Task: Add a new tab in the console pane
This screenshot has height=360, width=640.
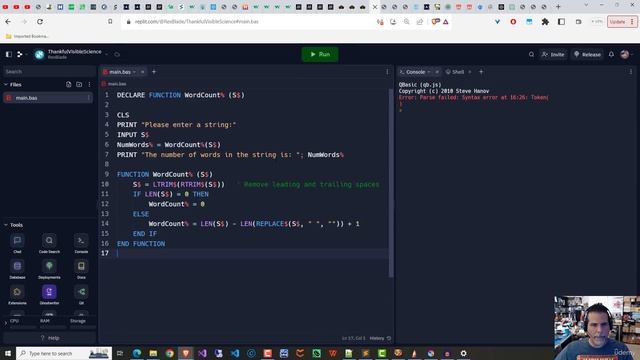Action: [x=481, y=72]
